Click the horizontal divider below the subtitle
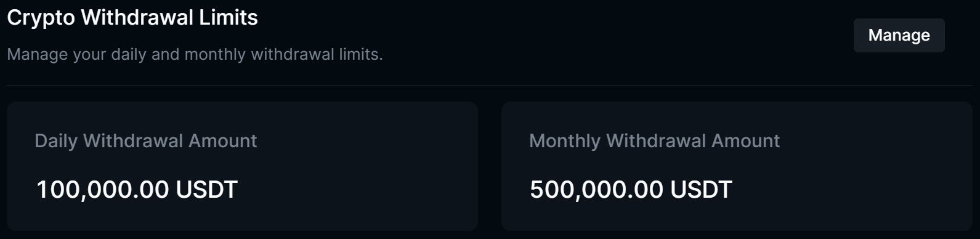The height and width of the screenshot is (239, 980). tap(489, 85)
